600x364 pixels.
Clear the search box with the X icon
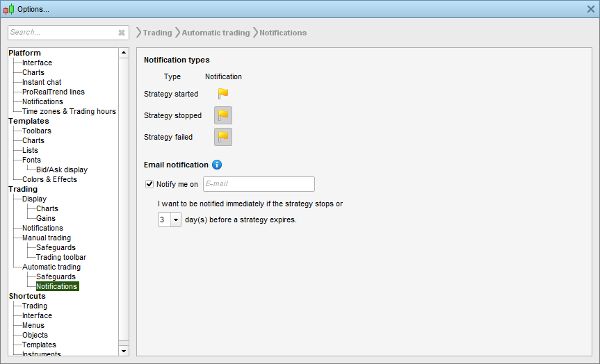click(122, 33)
